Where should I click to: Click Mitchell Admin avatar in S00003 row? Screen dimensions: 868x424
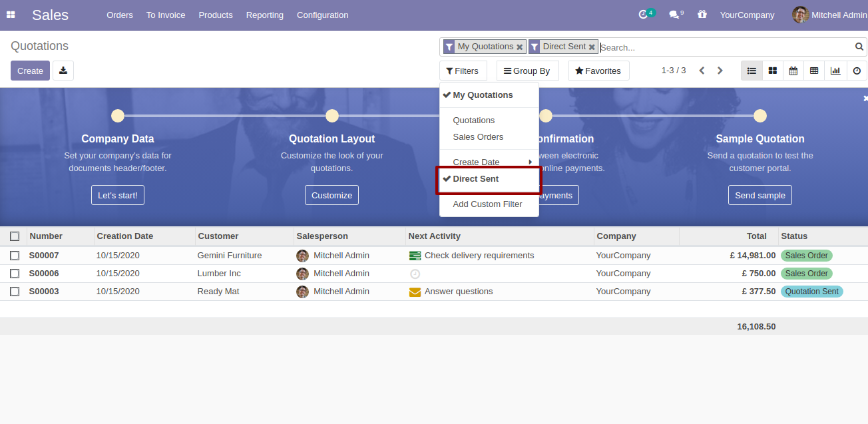click(x=302, y=292)
